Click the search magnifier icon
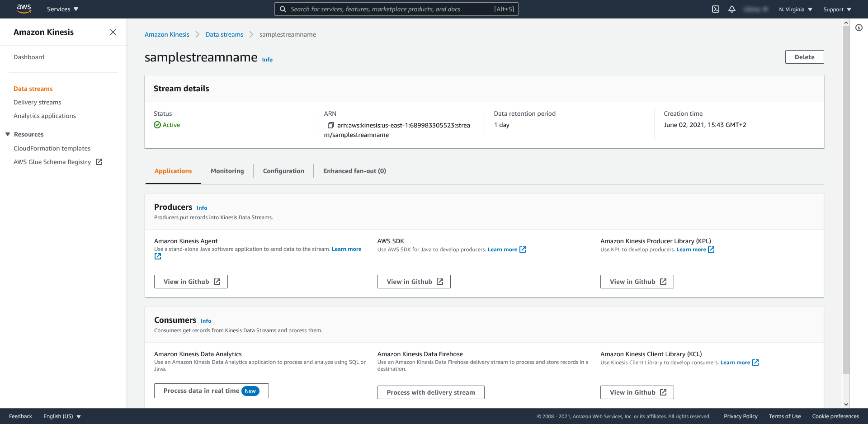 coord(283,9)
